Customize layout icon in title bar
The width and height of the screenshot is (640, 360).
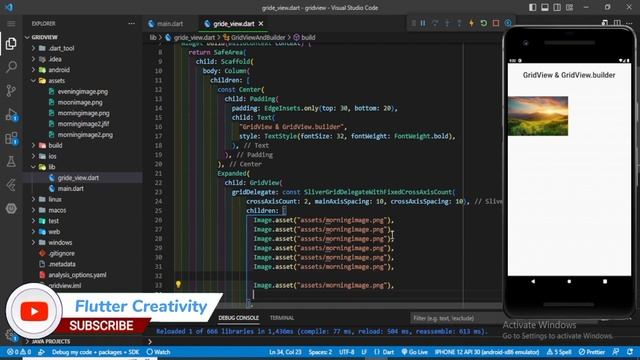tap(569, 7)
